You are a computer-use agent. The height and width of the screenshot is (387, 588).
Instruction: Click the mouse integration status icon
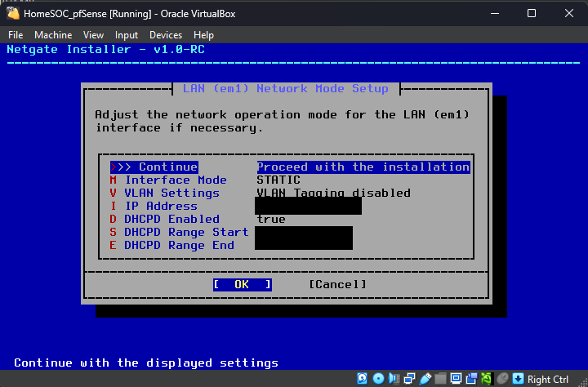click(x=502, y=379)
